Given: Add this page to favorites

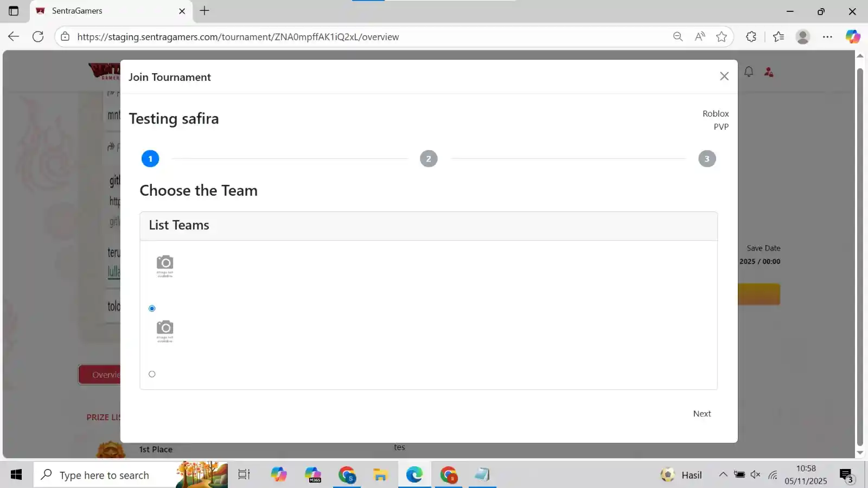Looking at the screenshot, I should click(x=721, y=37).
